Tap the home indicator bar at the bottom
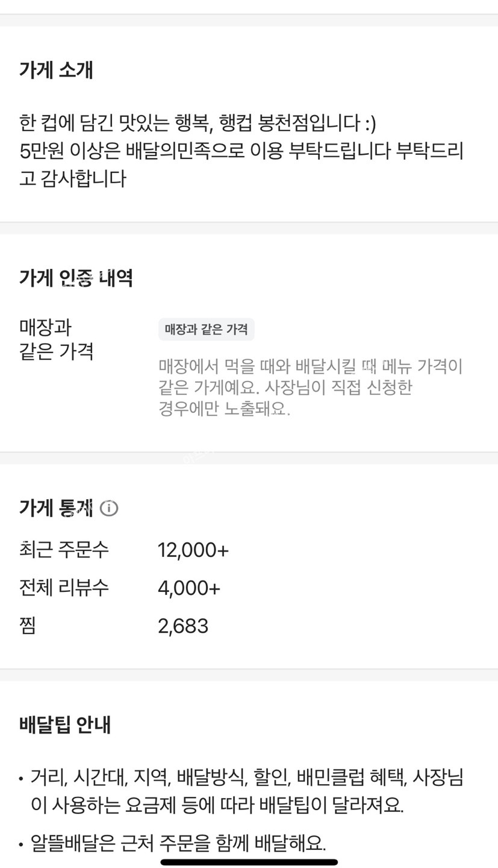This screenshot has width=498, height=868. pyautogui.click(x=249, y=862)
